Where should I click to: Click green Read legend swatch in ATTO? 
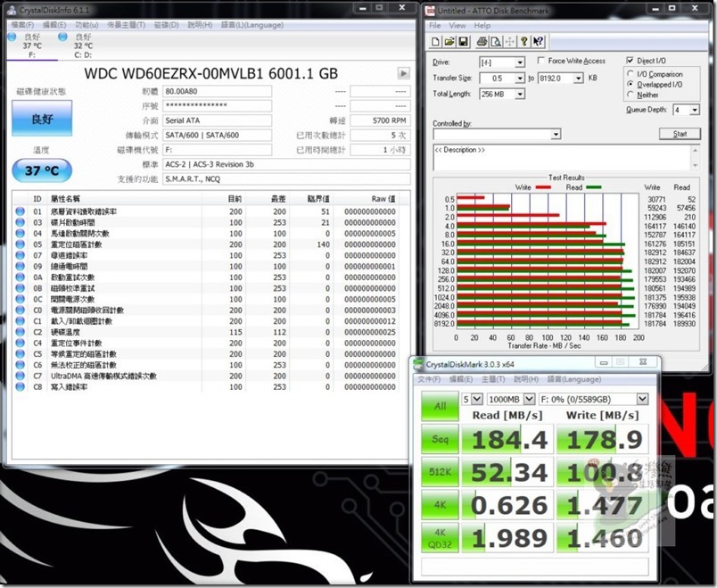point(594,187)
